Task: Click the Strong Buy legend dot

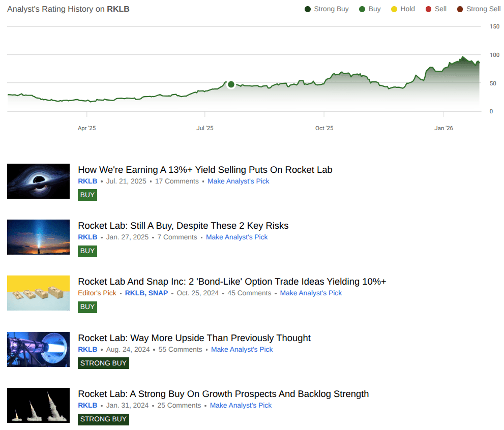Action: click(308, 9)
